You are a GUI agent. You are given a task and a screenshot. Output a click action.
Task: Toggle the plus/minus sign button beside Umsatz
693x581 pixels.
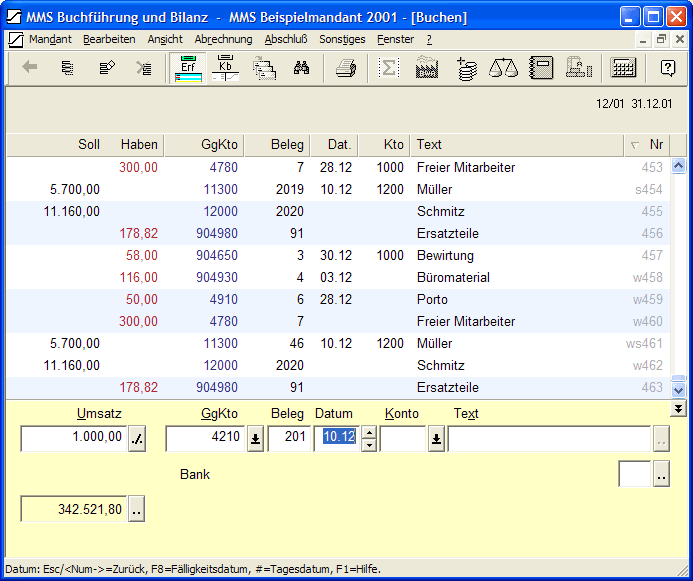click(x=137, y=438)
